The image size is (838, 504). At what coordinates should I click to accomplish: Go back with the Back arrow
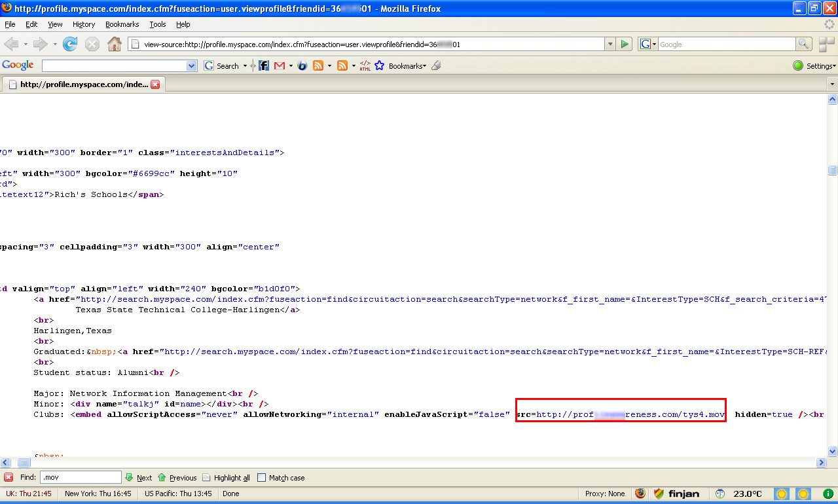pos(11,44)
